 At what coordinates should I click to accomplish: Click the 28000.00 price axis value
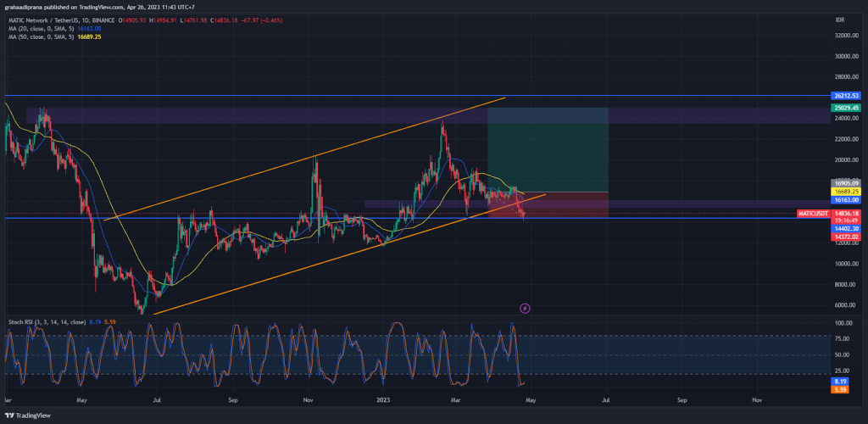point(847,76)
